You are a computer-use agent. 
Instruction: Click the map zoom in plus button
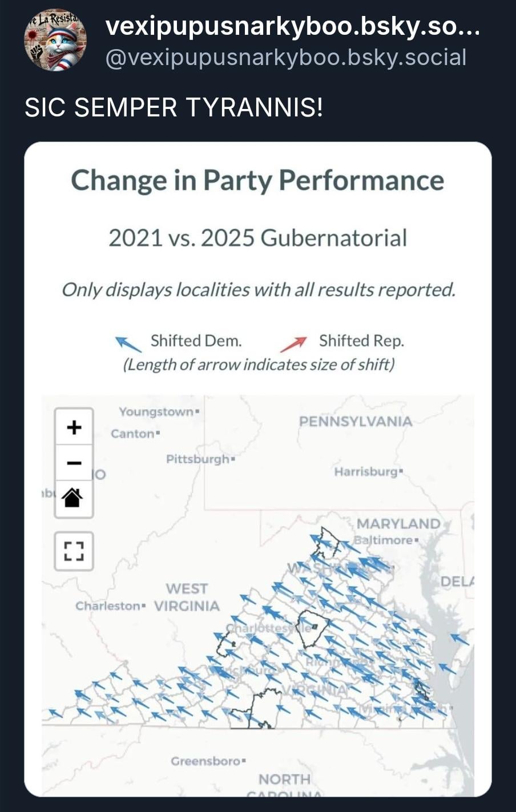(74, 427)
